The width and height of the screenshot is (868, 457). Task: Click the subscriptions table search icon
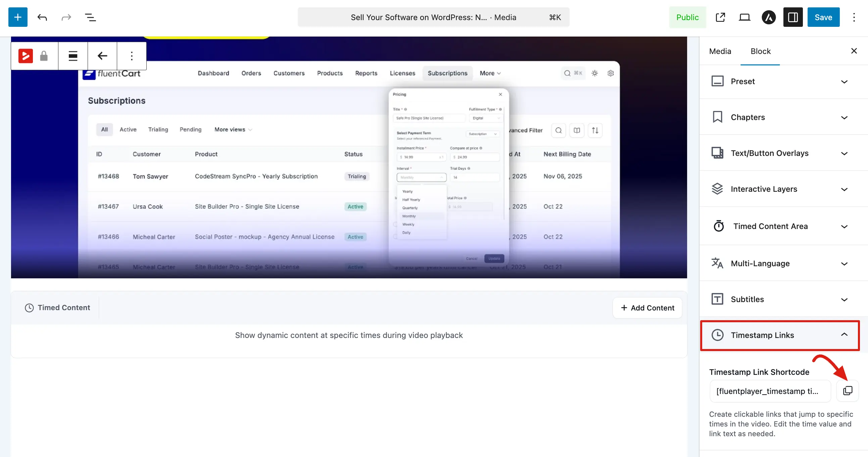click(x=558, y=130)
